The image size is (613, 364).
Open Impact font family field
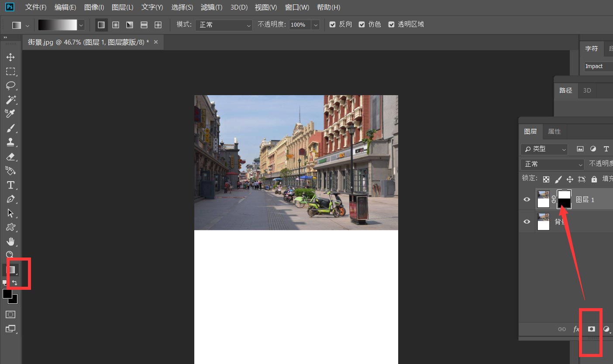pos(598,66)
